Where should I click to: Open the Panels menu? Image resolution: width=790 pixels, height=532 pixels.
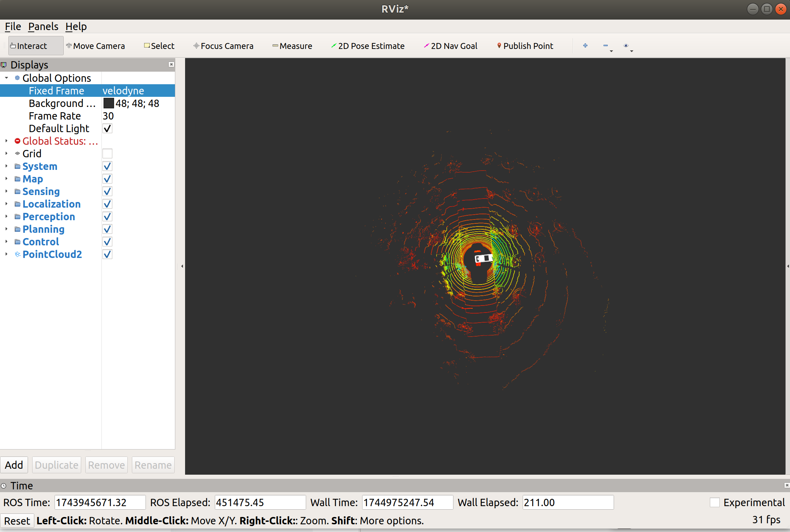coord(43,27)
